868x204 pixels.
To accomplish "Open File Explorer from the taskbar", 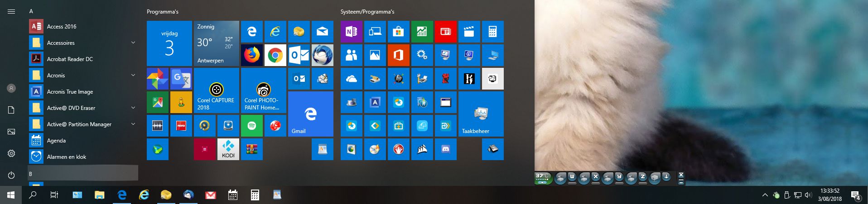I will pyautogui.click(x=99, y=195).
